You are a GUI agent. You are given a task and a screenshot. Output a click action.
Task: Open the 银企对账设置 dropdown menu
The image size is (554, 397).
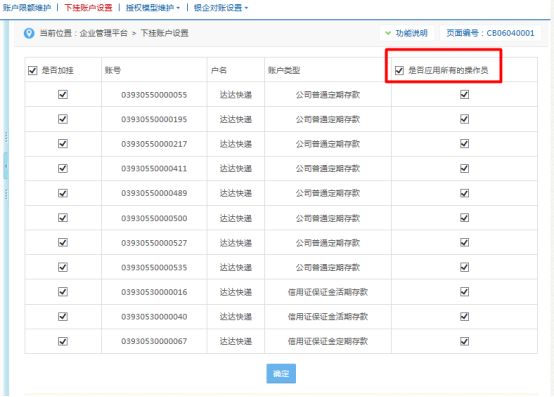(x=221, y=7)
